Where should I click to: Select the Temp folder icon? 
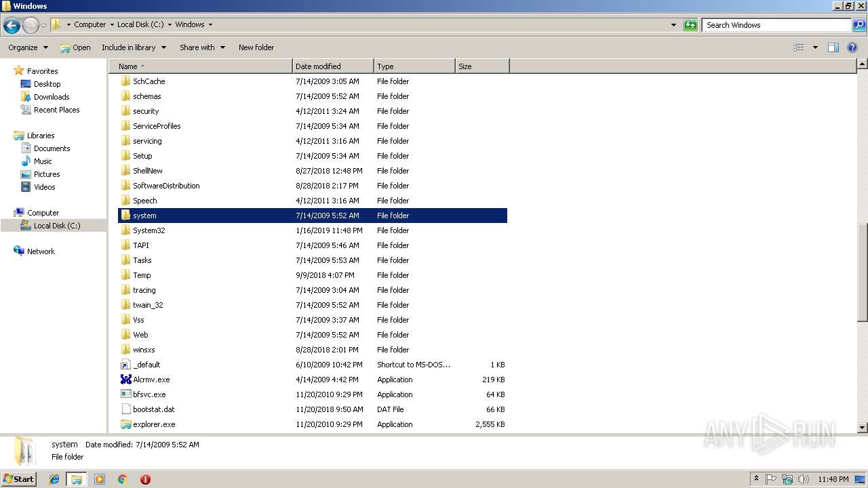tap(125, 275)
